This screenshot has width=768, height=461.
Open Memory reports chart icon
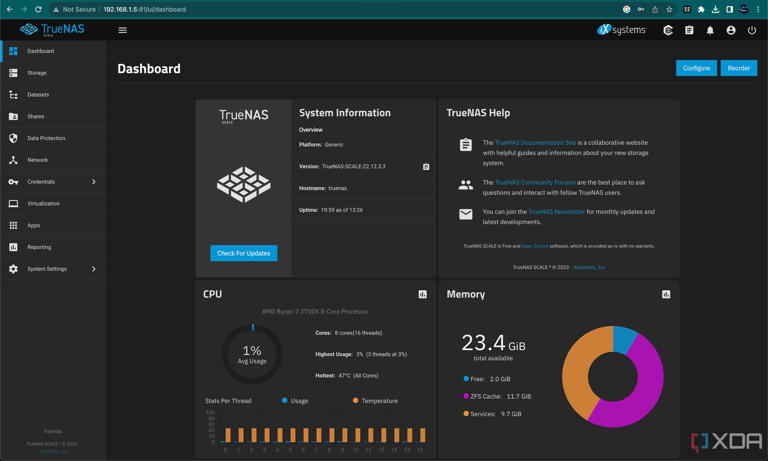pos(666,294)
